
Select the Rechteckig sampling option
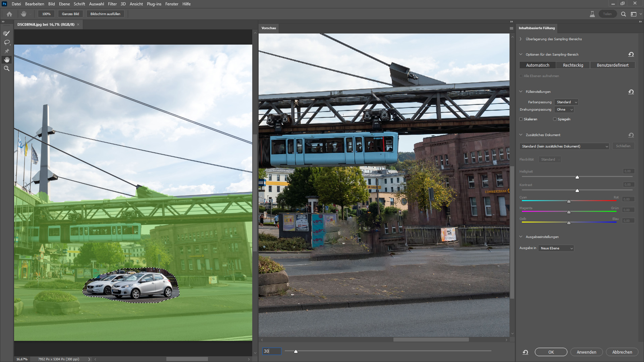coord(573,65)
